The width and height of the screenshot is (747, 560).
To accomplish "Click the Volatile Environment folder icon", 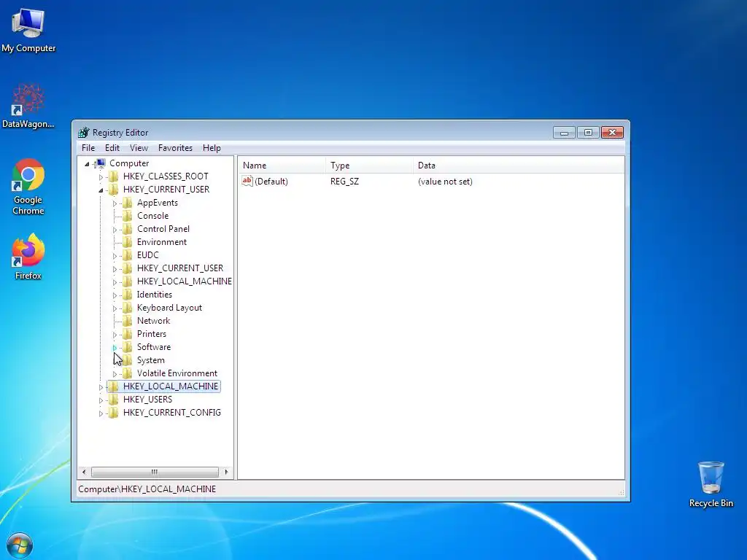I will pos(127,373).
